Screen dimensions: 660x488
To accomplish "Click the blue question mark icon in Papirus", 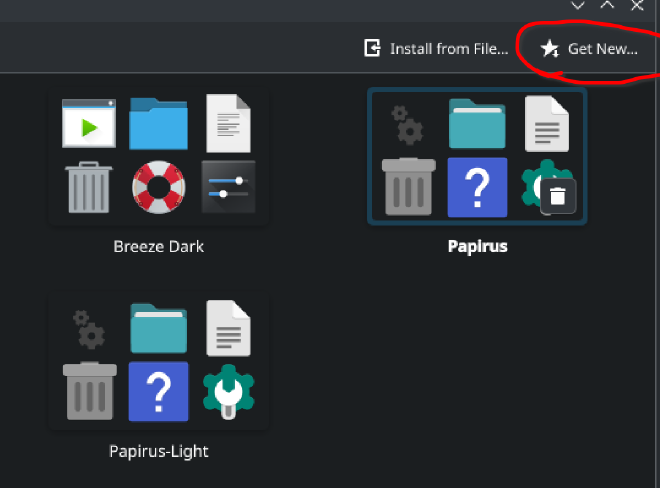I will [477, 186].
